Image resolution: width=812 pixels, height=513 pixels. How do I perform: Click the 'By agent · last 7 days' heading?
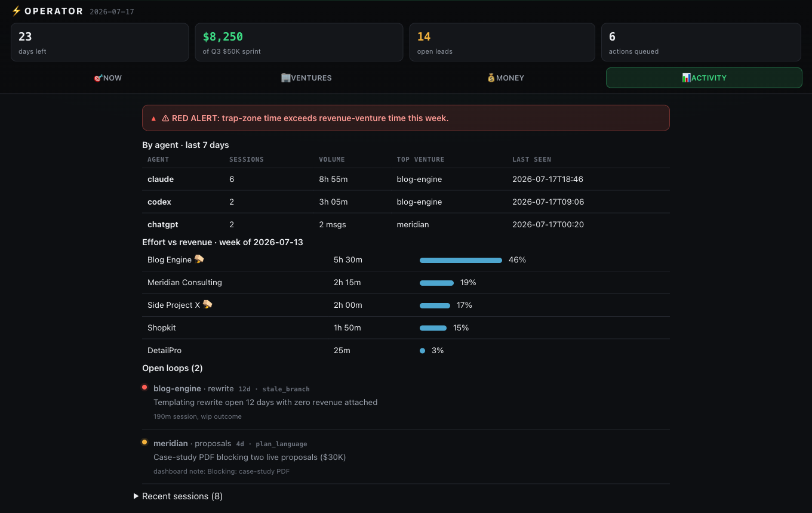click(x=186, y=145)
